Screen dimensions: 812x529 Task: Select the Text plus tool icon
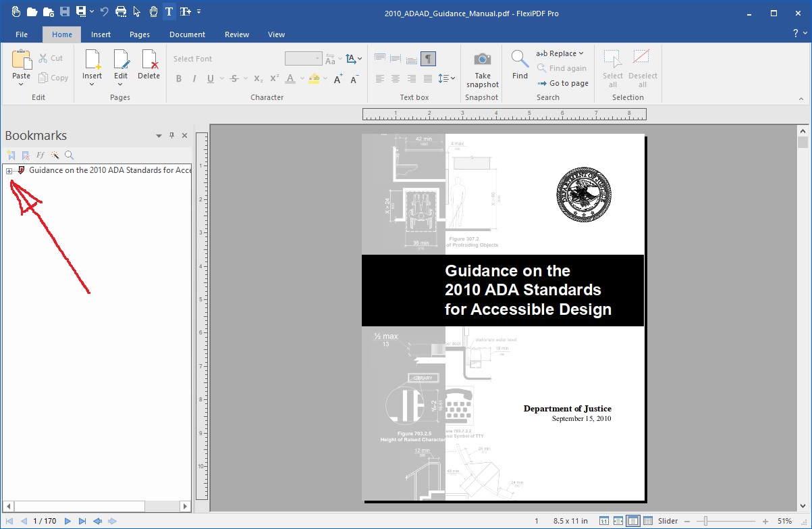[x=185, y=11]
